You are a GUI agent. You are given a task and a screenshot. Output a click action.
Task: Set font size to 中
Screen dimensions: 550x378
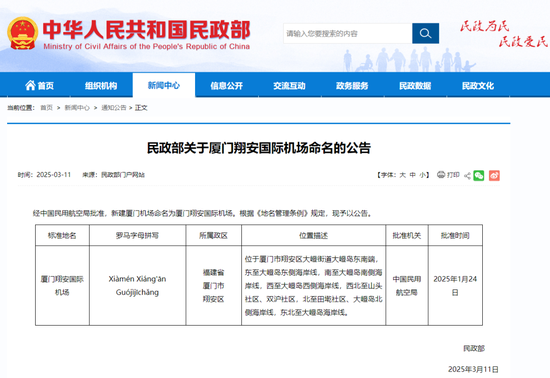coord(412,175)
